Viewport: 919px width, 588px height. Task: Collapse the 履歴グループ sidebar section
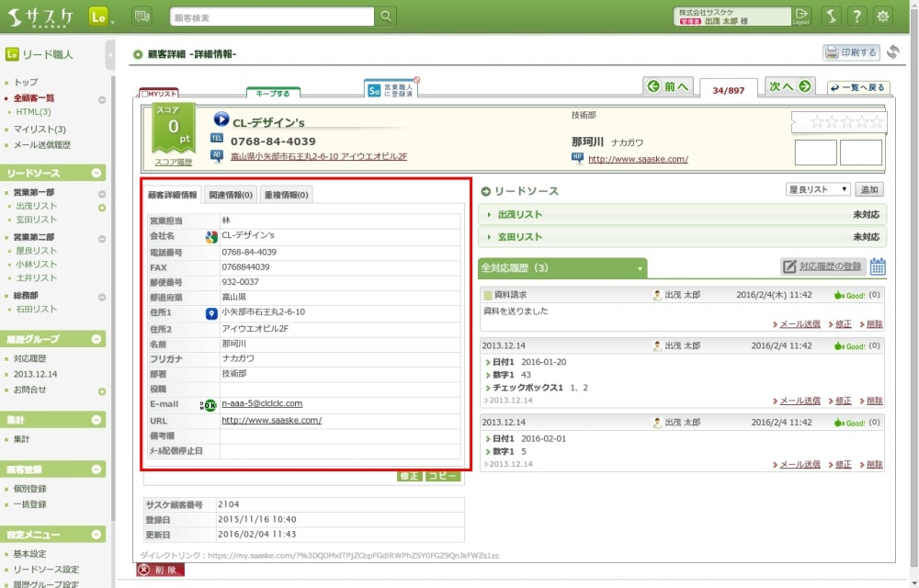pyautogui.click(x=96, y=339)
